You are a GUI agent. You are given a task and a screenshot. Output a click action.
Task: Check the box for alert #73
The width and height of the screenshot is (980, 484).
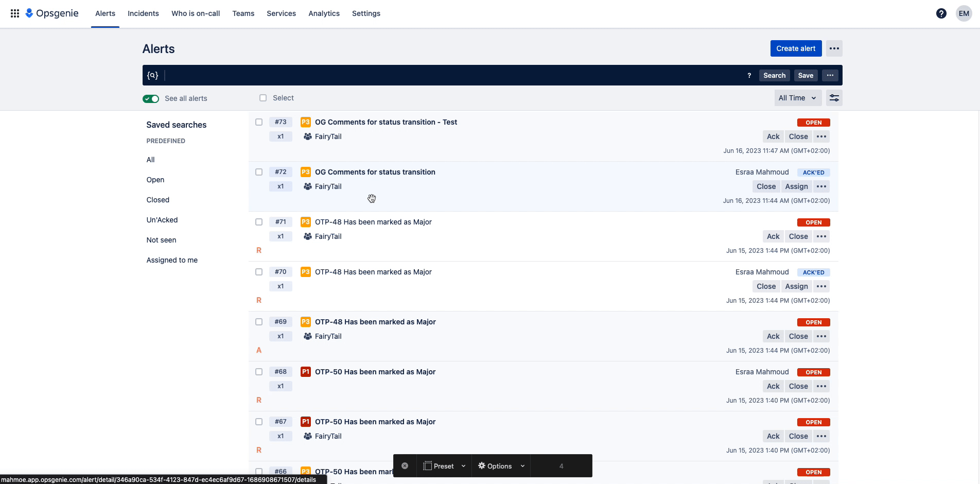259,122
